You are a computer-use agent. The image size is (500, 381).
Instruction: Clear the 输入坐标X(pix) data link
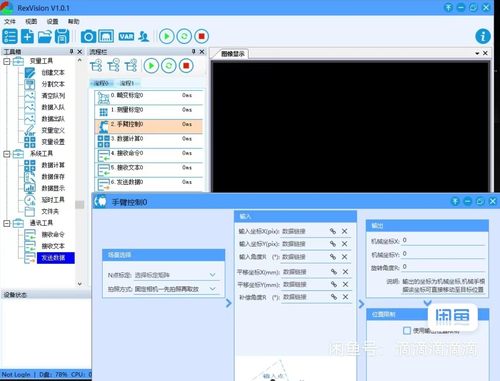345,231
